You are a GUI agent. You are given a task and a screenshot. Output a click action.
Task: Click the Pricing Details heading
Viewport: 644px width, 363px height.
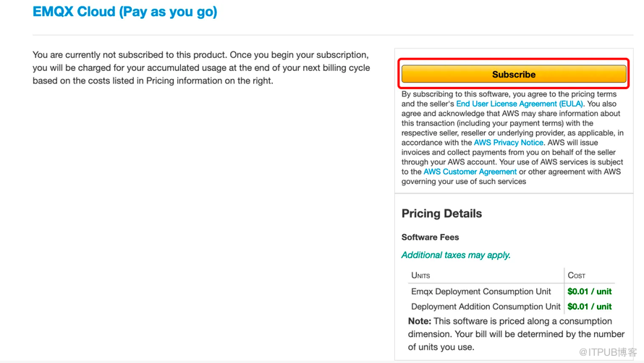pos(441,214)
